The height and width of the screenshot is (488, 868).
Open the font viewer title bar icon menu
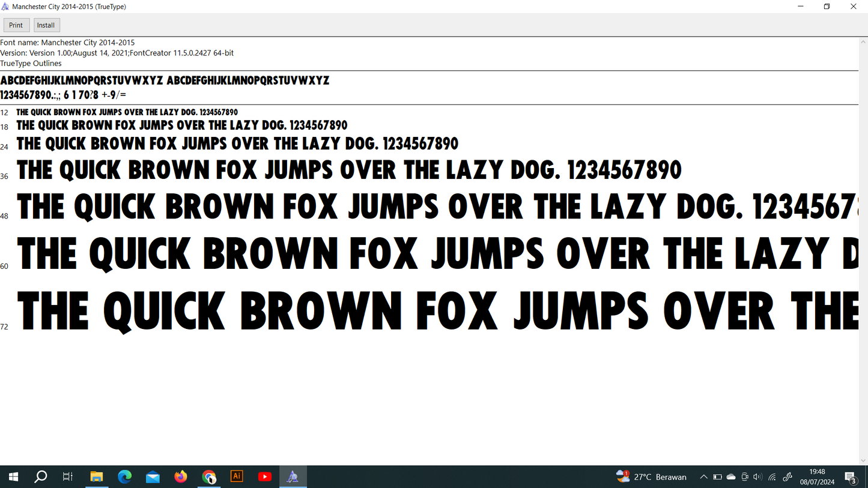tap(5, 7)
